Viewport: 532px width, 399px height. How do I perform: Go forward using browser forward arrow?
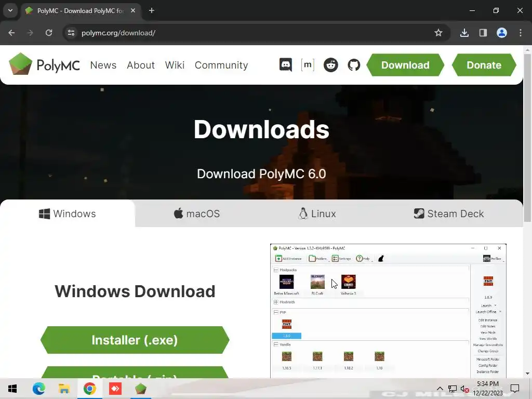pyautogui.click(x=30, y=33)
